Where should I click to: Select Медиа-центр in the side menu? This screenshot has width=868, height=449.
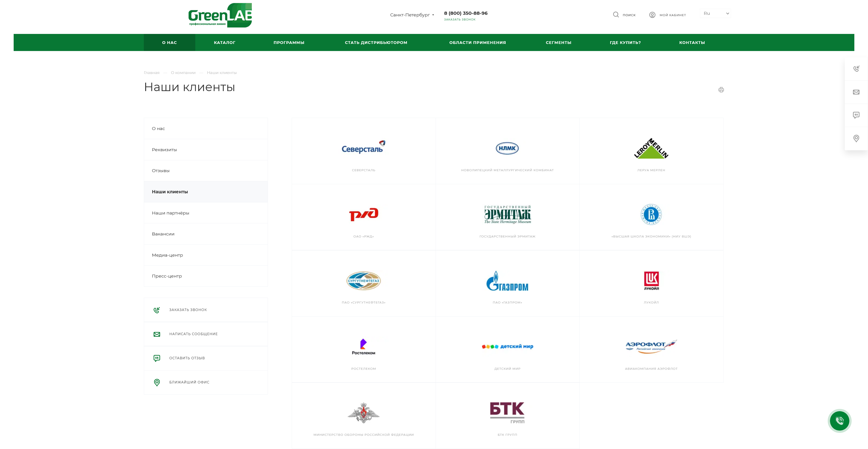click(206, 255)
